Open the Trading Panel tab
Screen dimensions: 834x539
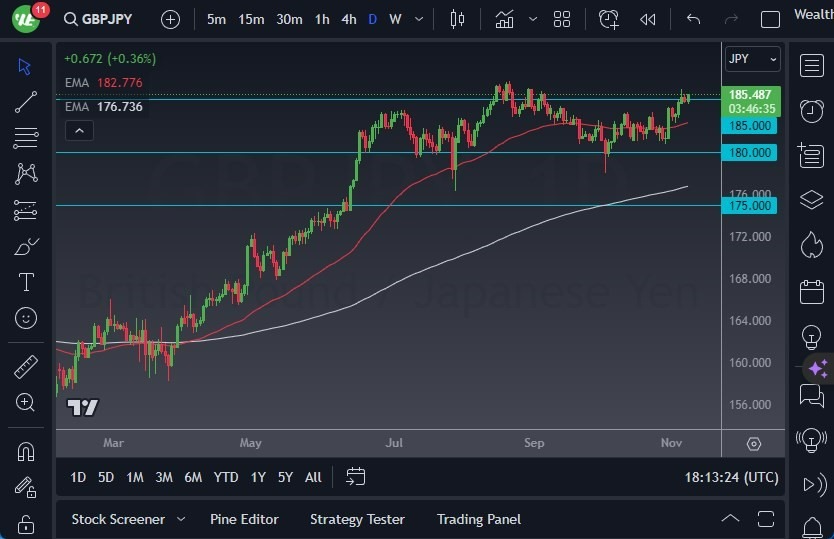click(479, 519)
